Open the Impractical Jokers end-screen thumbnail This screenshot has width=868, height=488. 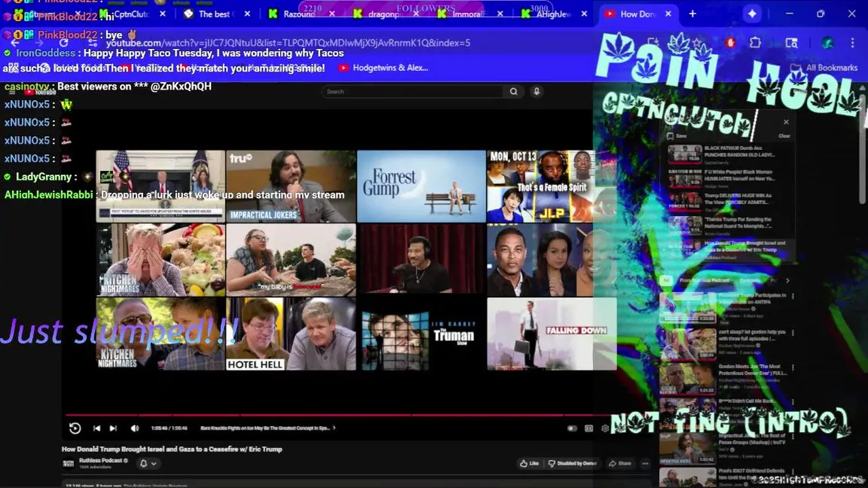point(291,186)
